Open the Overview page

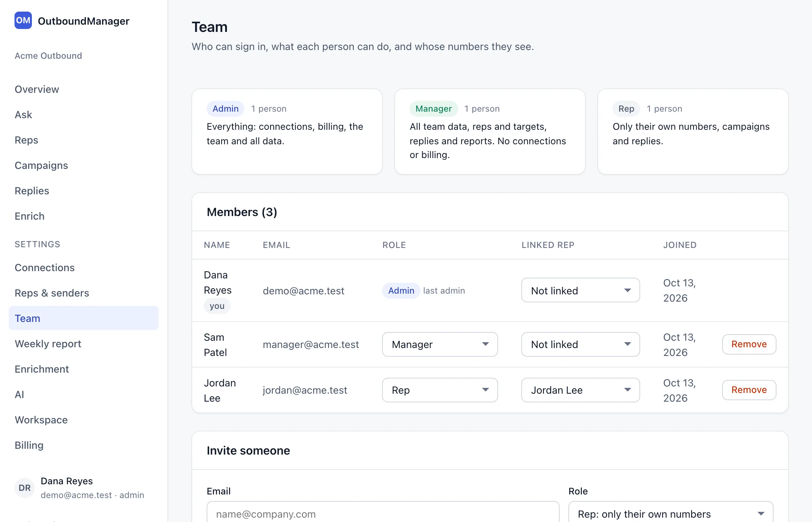click(37, 89)
